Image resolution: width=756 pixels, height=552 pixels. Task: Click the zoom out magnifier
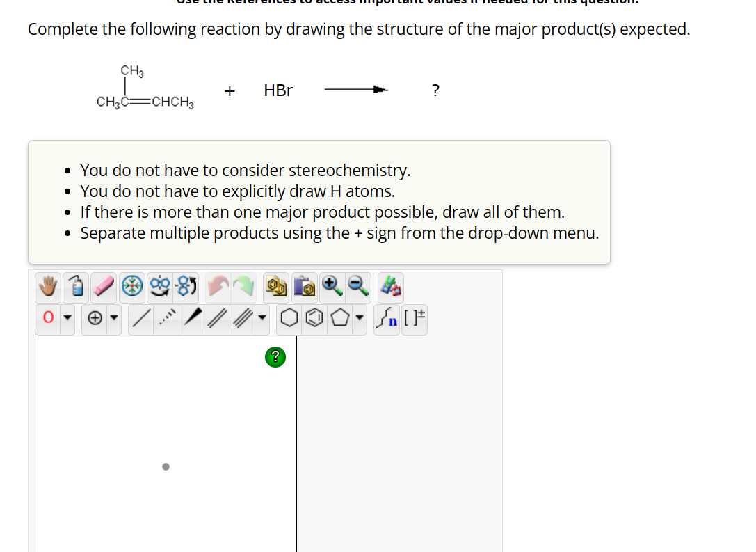tap(358, 287)
